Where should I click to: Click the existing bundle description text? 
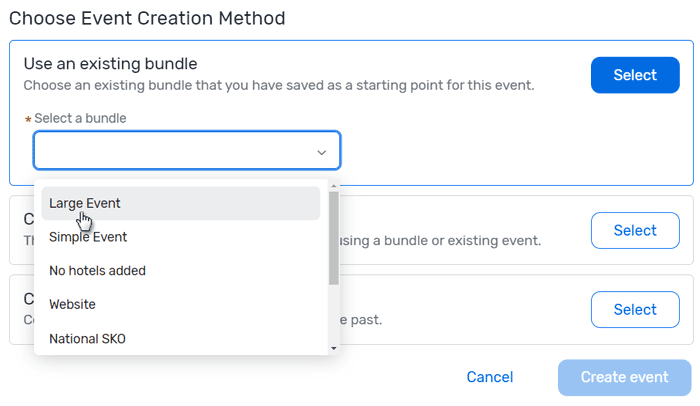click(278, 86)
